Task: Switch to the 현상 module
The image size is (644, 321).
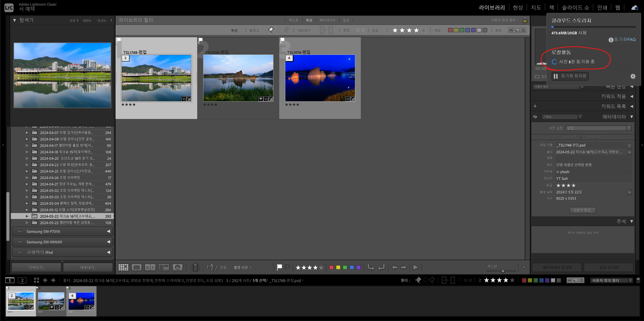Action: (518, 7)
